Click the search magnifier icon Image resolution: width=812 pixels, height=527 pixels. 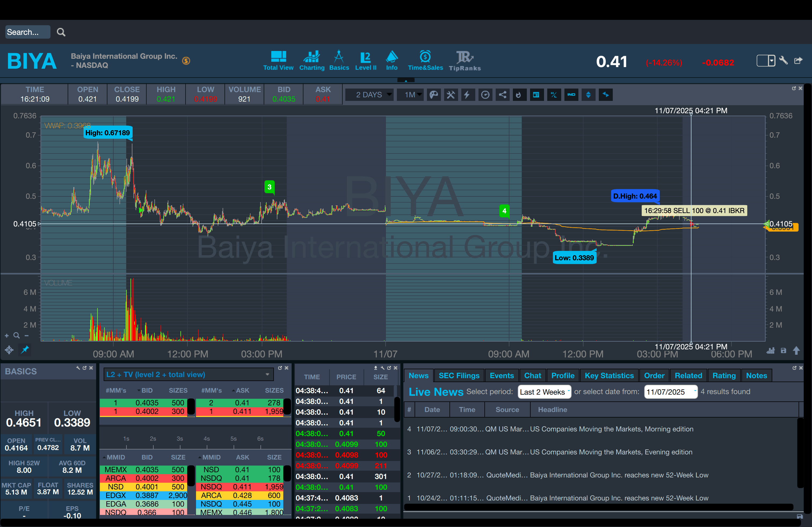tap(61, 32)
